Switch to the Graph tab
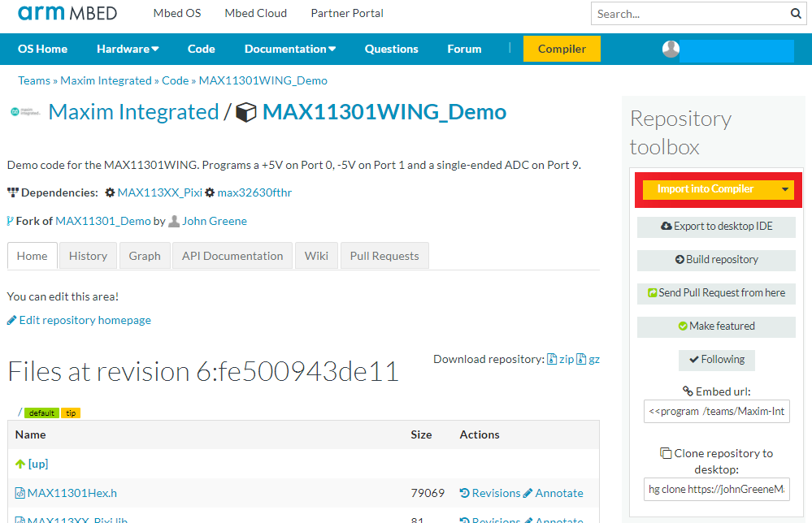The image size is (812, 523). [145, 256]
